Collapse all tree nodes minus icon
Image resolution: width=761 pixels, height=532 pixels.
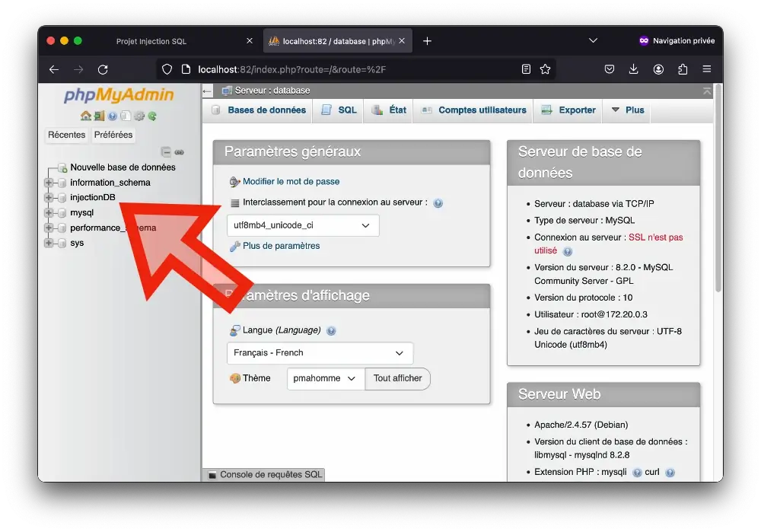click(166, 152)
